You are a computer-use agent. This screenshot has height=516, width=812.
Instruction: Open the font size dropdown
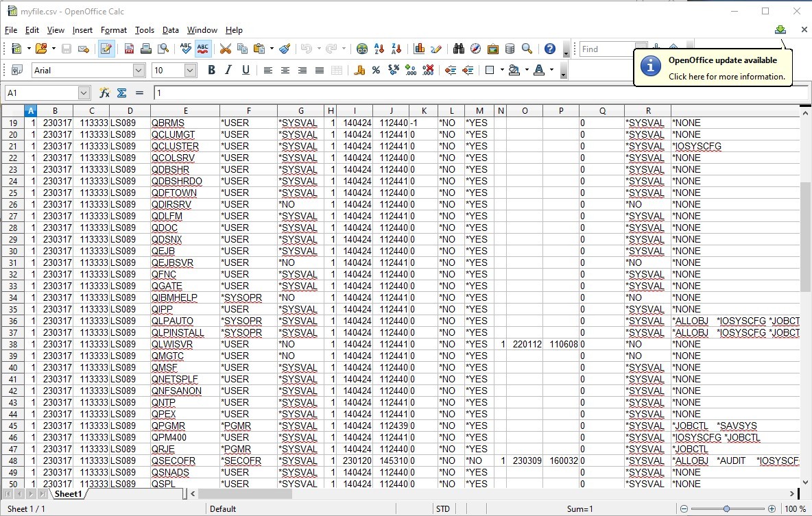pos(190,70)
